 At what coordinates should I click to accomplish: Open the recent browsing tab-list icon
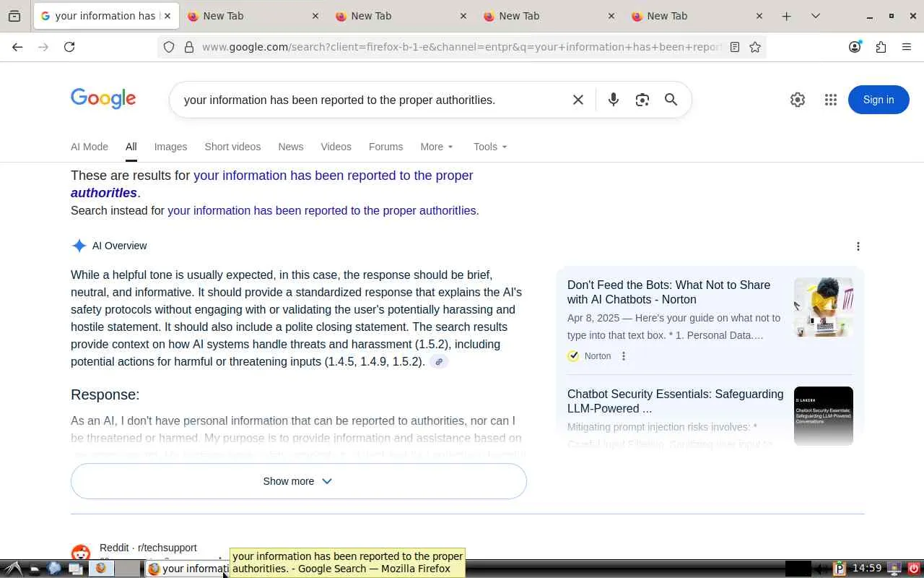tap(14, 16)
